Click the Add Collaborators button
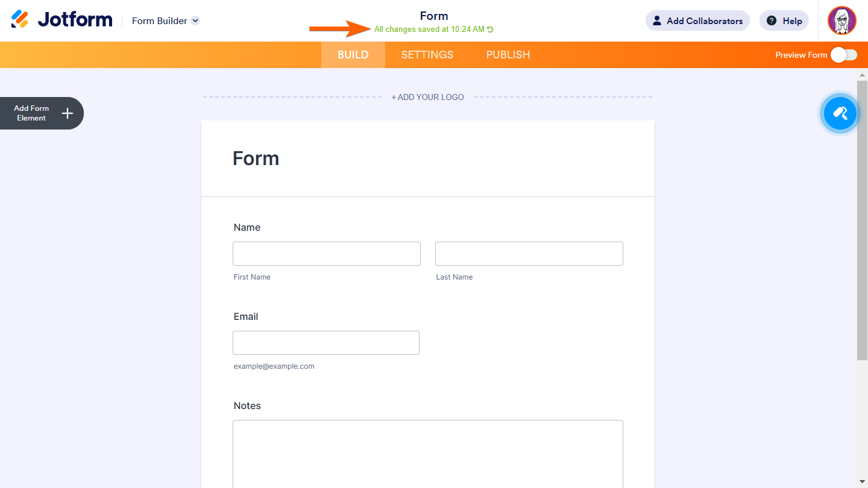This screenshot has height=488, width=868. coord(697,20)
